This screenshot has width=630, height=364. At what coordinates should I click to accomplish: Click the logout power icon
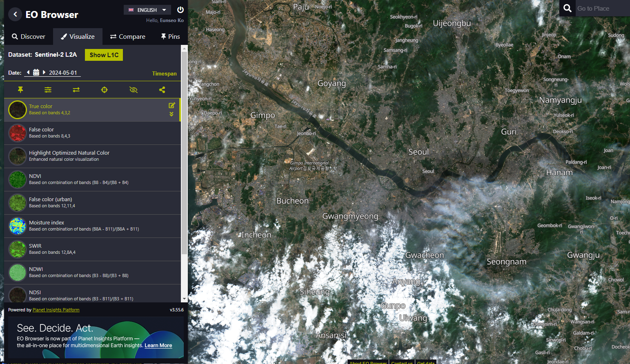pyautogui.click(x=180, y=10)
